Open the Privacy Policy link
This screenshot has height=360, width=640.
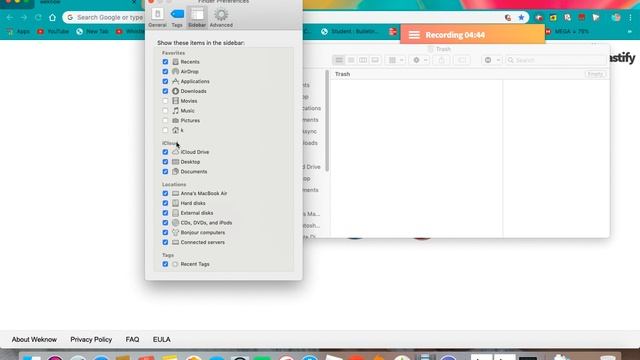coord(91,340)
